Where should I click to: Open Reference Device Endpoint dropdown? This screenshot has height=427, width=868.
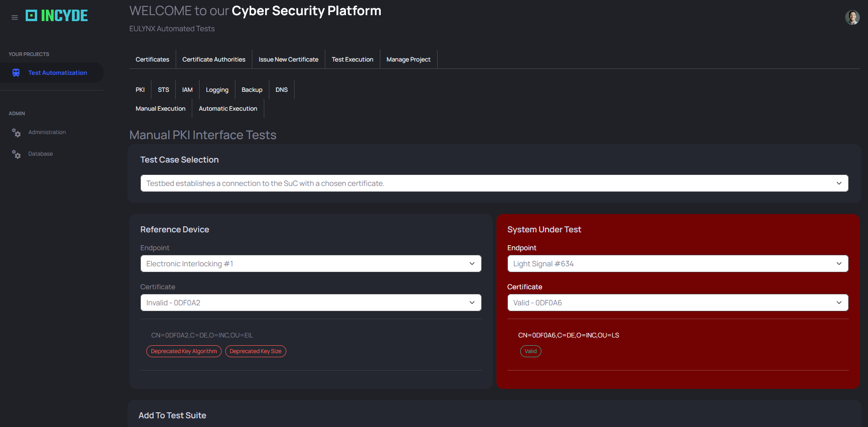(x=311, y=264)
